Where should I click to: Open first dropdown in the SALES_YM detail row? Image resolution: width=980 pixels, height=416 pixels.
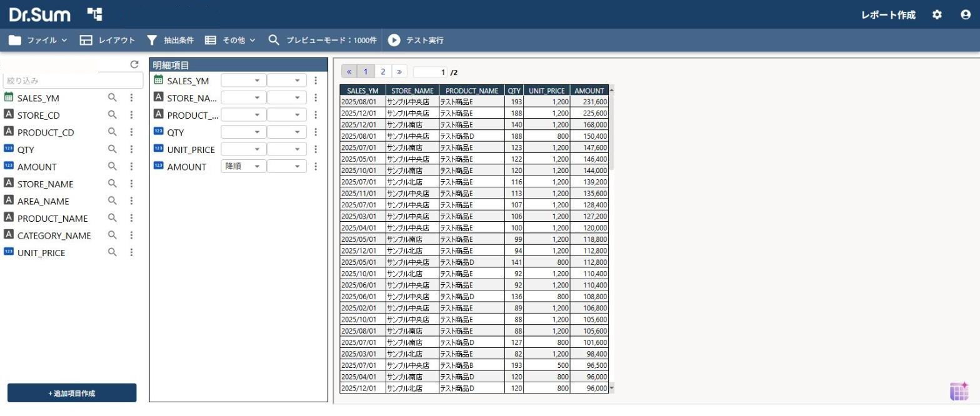click(x=244, y=81)
